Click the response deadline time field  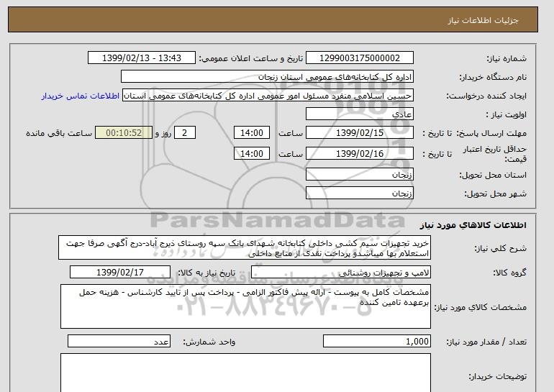[x=253, y=133]
